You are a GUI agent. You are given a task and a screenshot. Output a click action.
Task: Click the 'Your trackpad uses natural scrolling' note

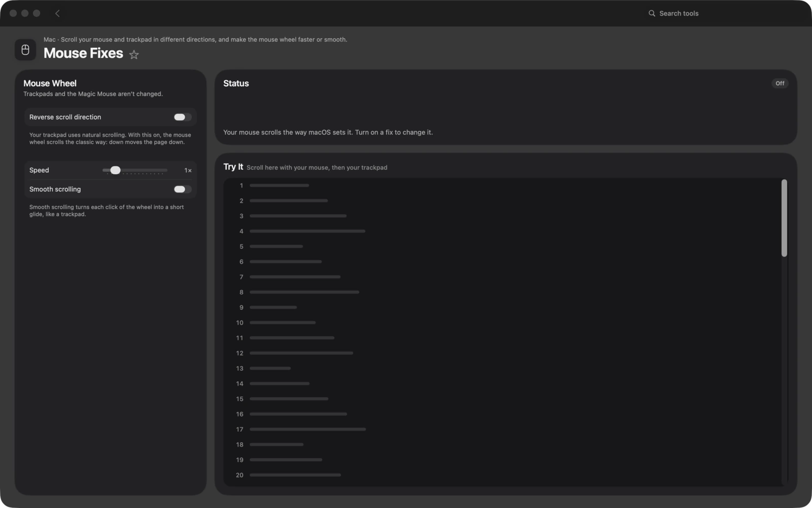[x=110, y=139]
